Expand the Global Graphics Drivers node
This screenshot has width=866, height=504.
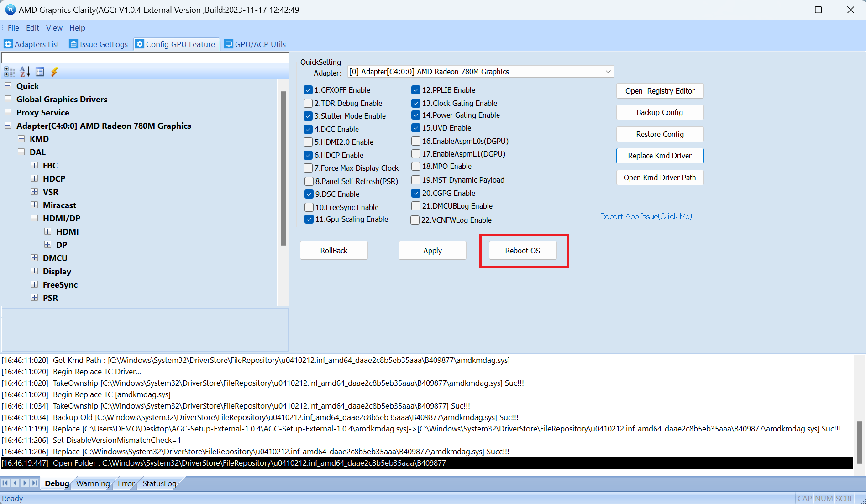pyautogui.click(x=8, y=99)
